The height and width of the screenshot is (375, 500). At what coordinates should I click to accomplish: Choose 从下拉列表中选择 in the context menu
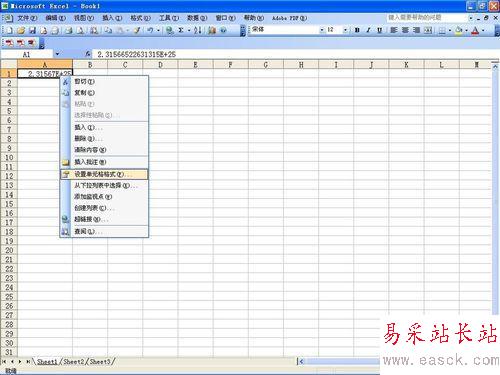tap(104, 185)
